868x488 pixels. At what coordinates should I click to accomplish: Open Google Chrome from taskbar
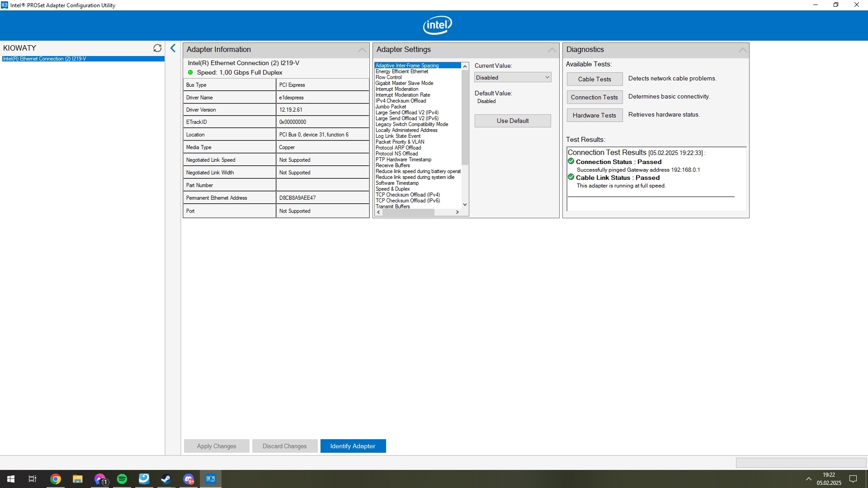point(56,479)
